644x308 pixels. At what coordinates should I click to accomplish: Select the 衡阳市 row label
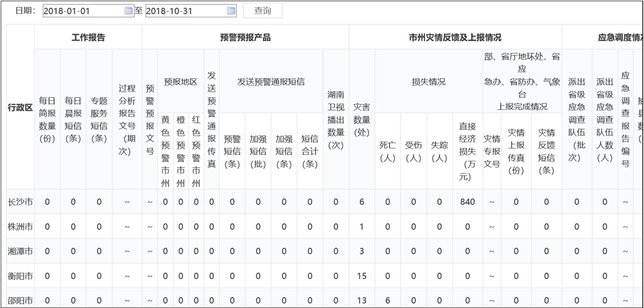20,275
